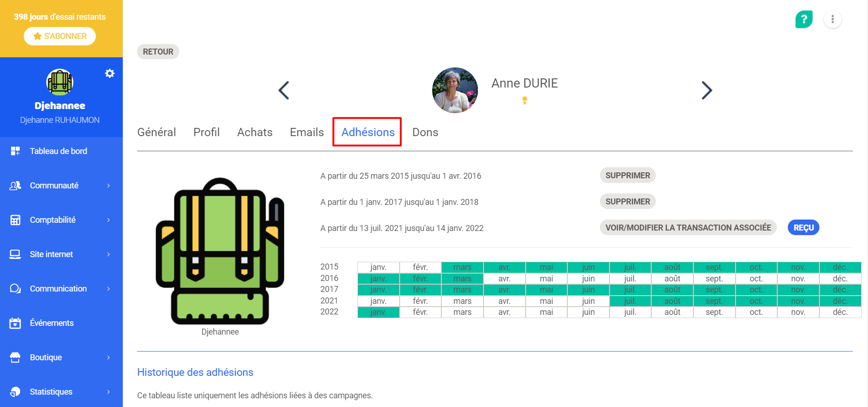Expand the Communauté sidebar menu
868x407 pixels.
tap(108, 186)
